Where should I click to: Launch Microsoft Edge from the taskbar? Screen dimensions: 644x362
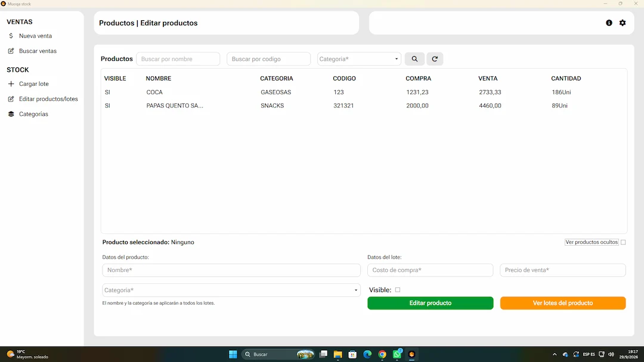tap(367, 354)
